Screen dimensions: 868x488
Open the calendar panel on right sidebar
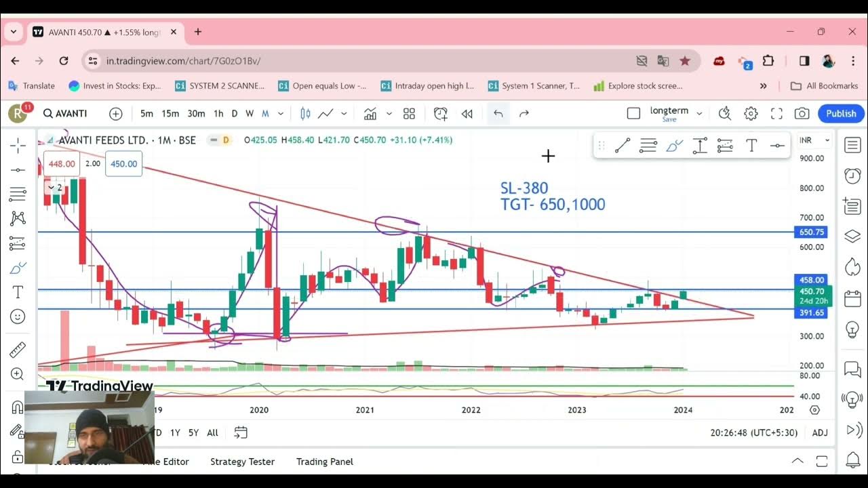tap(852, 298)
